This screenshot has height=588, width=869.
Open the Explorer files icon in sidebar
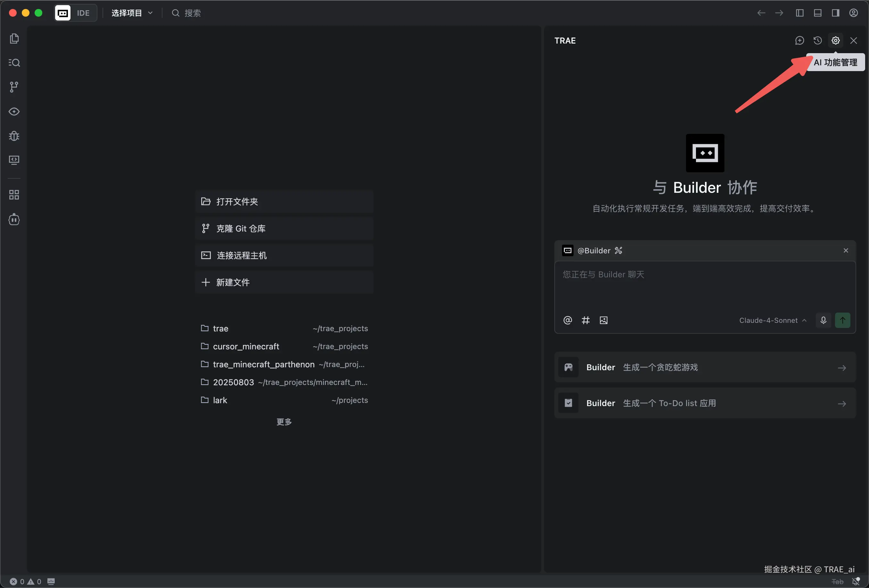click(x=14, y=38)
